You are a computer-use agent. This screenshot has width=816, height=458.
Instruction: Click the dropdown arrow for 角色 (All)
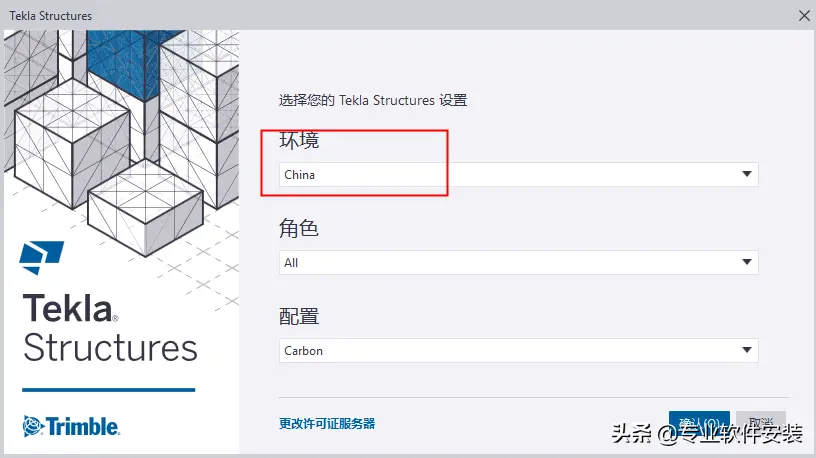pos(747,262)
